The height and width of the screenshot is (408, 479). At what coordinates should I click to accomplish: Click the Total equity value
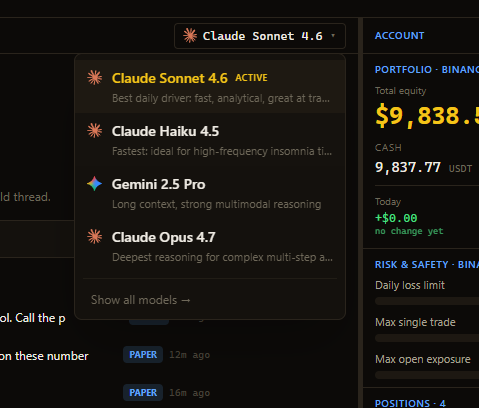tap(427, 116)
